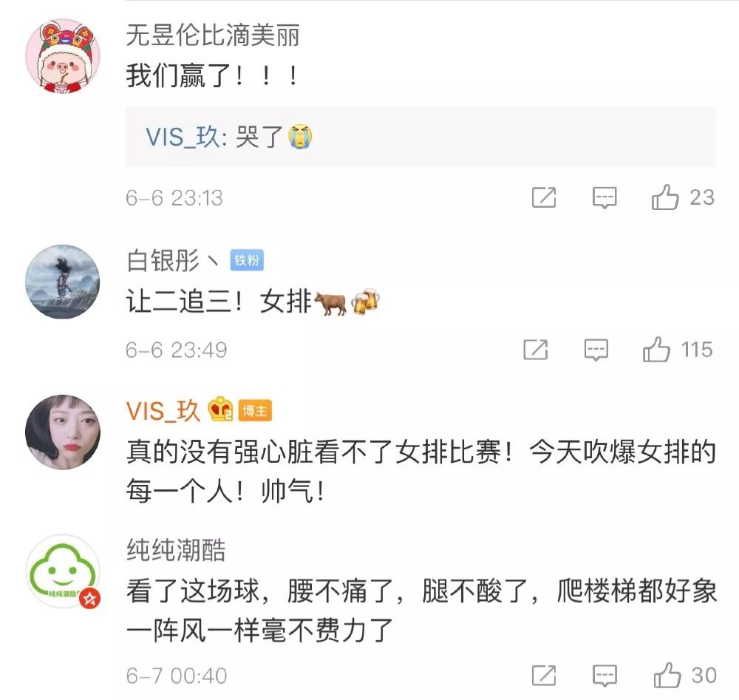The width and height of the screenshot is (739, 700).
Task: Reply to the 我们赢了 comment
Action: [x=605, y=197]
